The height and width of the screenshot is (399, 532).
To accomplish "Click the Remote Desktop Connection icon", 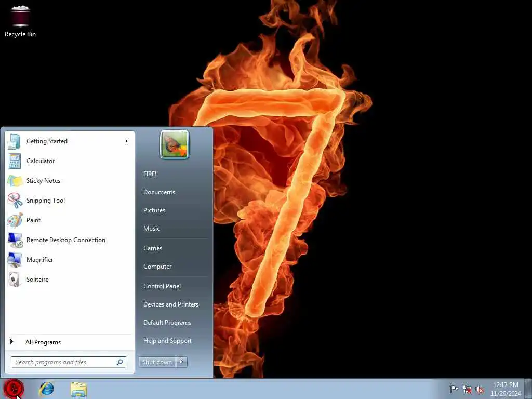I will pyautogui.click(x=15, y=240).
